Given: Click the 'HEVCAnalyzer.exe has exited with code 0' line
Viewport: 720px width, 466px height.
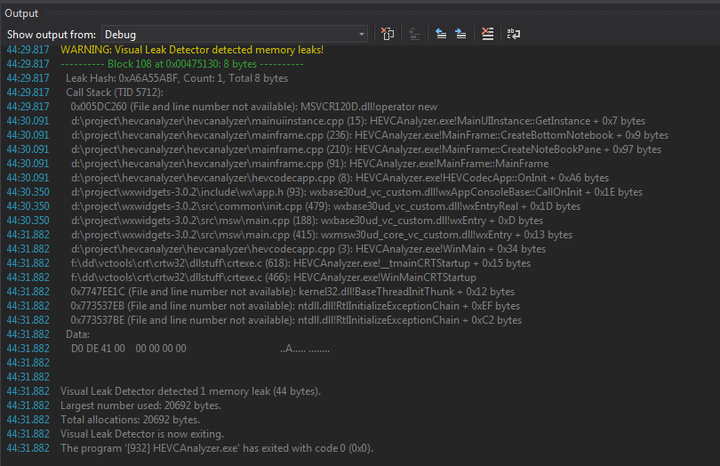Looking at the screenshot, I should [x=217, y=448].
